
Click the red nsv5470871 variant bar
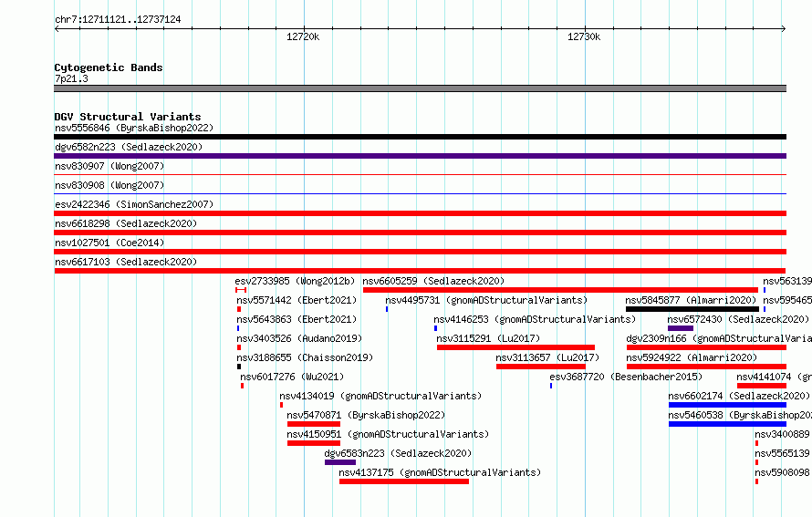[x=314, y=424]
